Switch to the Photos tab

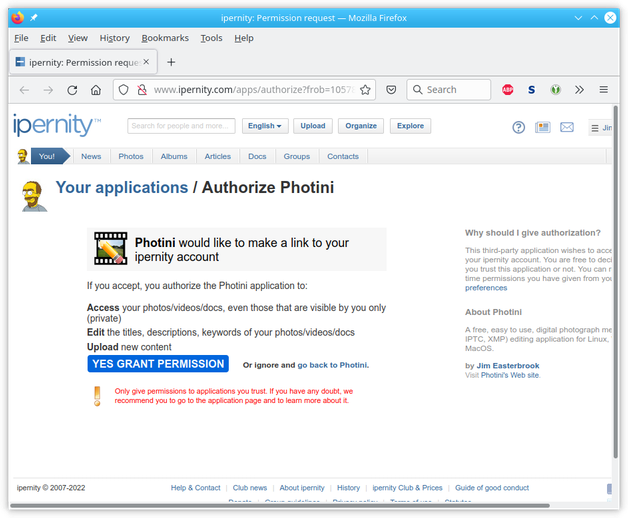[x=131, y=156]
